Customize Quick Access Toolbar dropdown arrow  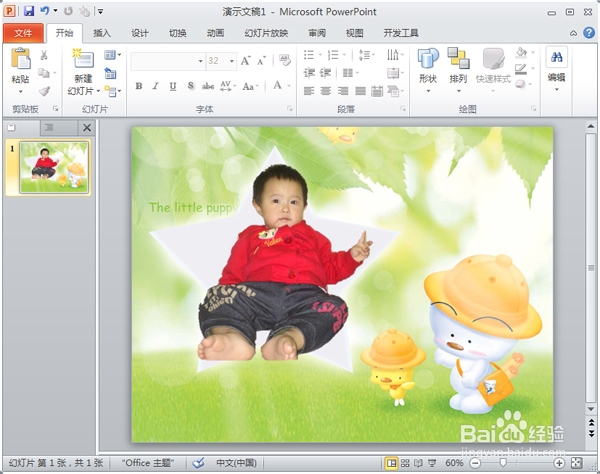100,11
